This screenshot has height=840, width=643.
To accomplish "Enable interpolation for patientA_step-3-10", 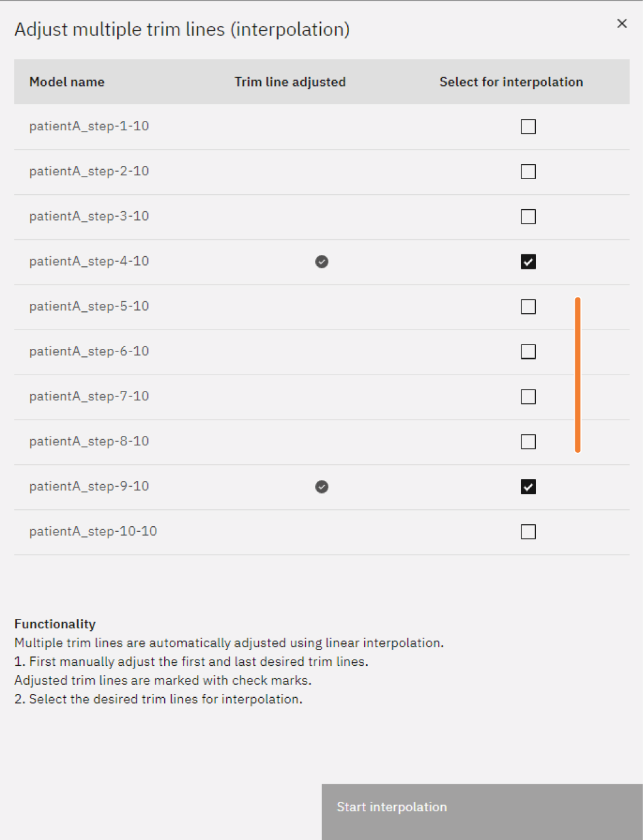I will tap(528, 217).
